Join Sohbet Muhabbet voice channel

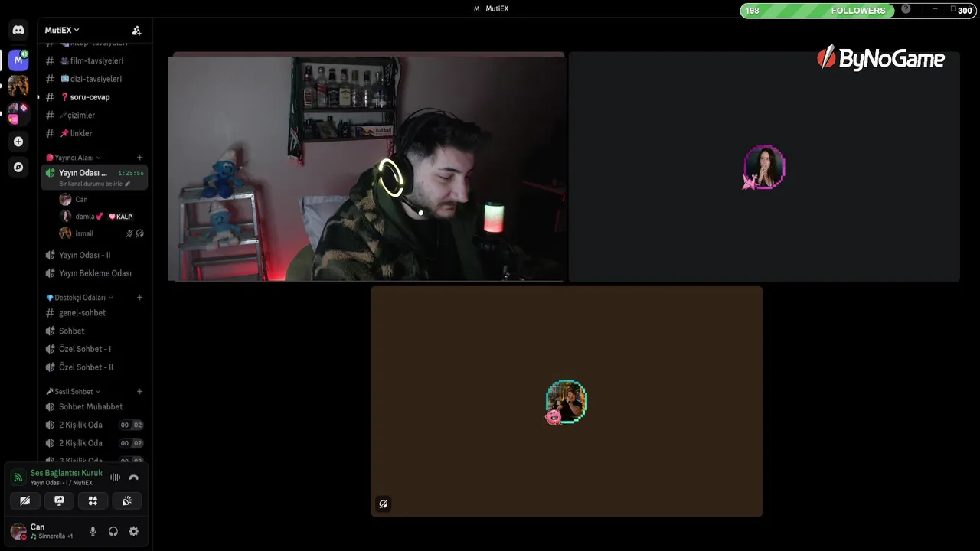click(x=93, y=407)
